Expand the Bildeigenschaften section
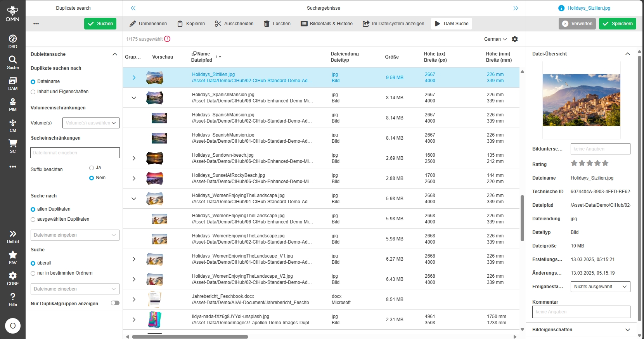Viewport: 644px width, 339px height. tap(627, 330)
